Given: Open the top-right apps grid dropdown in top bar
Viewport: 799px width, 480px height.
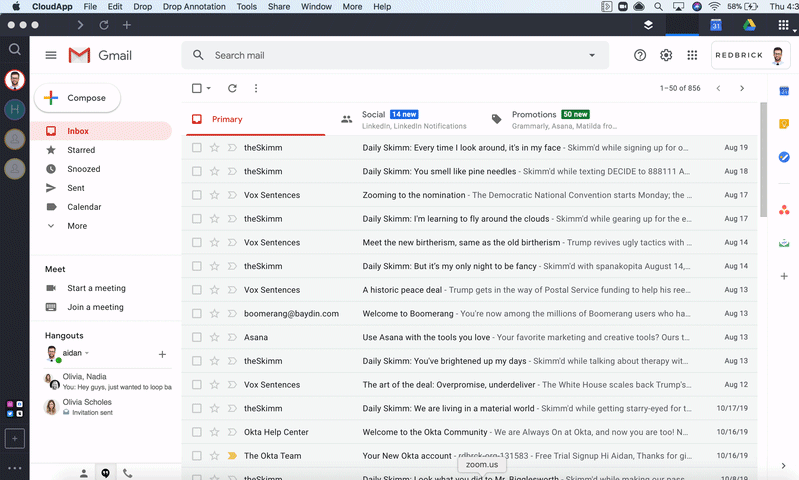Looking at the screenshot, I should 785,25.
